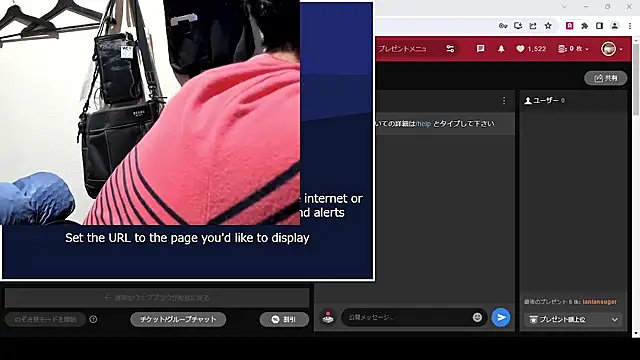This screenshot has height=360, width=640.
Task: Send the public message with the blue arrow
Action: pos(501,318)
